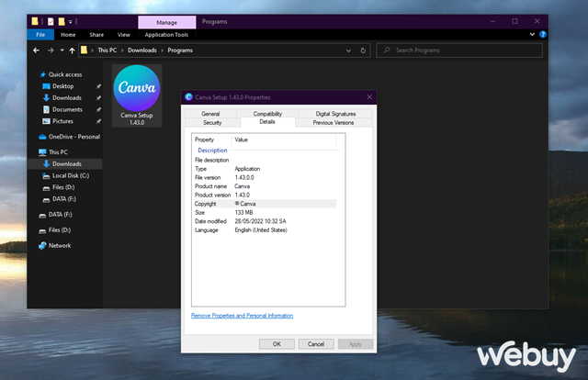Image resolution: width=588 pixels, height=380 pixels.
Task: Click the Value column header
Action: 284,140
